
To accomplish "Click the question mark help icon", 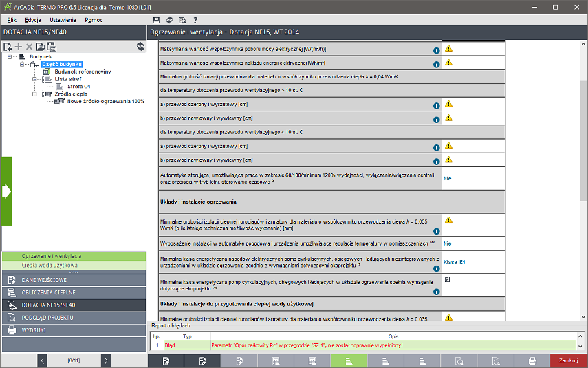I will [x=195, y=20].
